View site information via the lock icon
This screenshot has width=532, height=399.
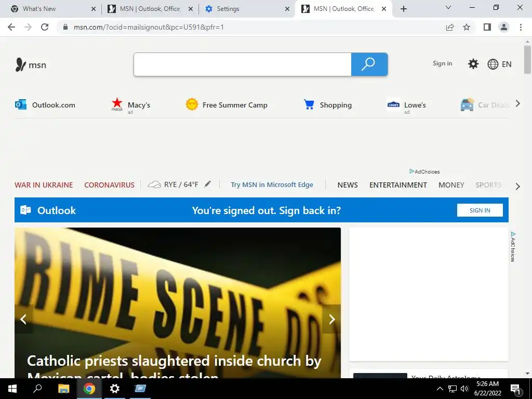65,27
